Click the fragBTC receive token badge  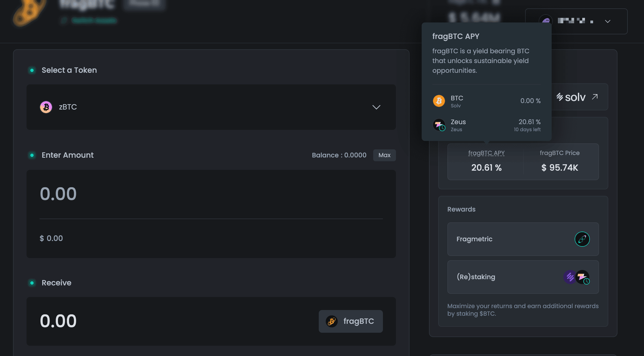point(350,321)
